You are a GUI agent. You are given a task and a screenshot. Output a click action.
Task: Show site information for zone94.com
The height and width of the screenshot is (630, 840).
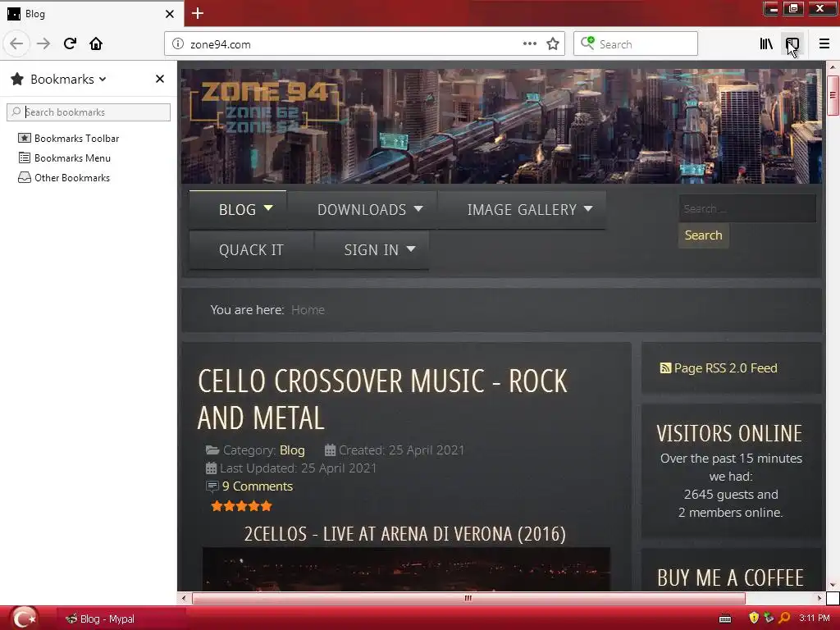(178, 44)
